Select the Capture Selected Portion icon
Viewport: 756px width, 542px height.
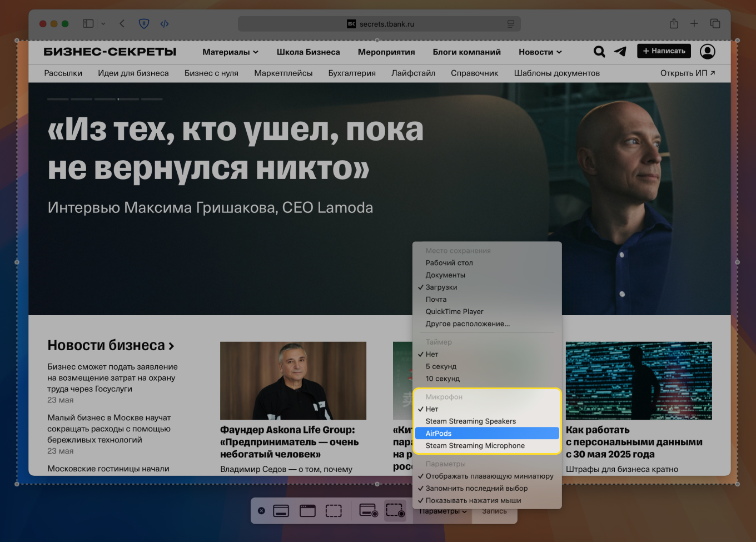pyautogui.click(x=334, y=510)
